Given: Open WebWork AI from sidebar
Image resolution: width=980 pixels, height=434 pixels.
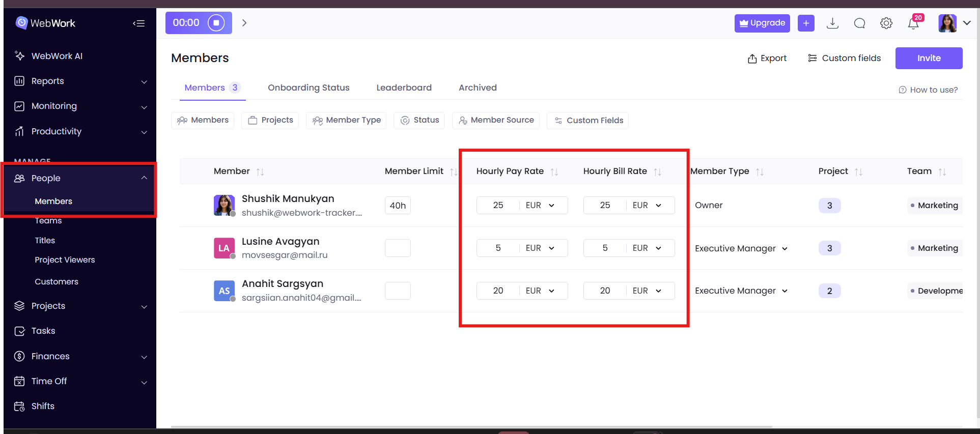Looking at the screenshot, I should 57,56.
